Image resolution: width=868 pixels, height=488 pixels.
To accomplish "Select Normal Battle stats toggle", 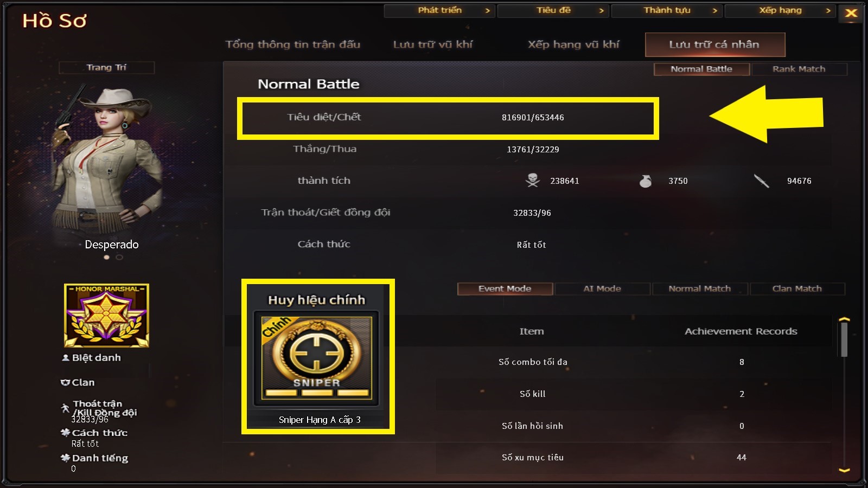I will pyautogui.click(x=701, y=69).
